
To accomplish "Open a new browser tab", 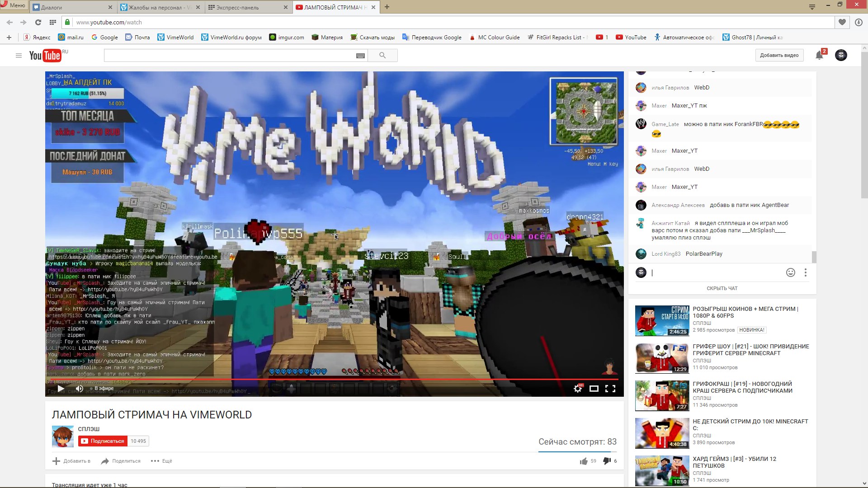I will [x=387, y=7].
